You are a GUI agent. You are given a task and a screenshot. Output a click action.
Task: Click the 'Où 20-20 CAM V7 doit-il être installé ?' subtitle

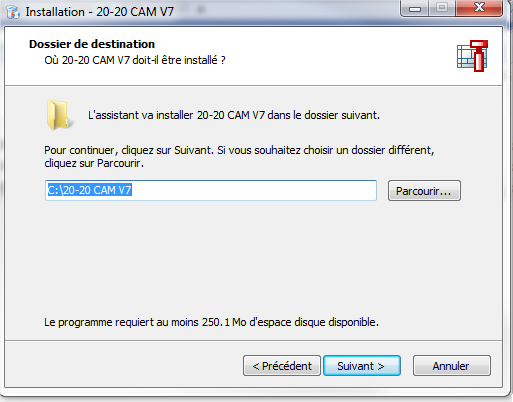(135, 60)
